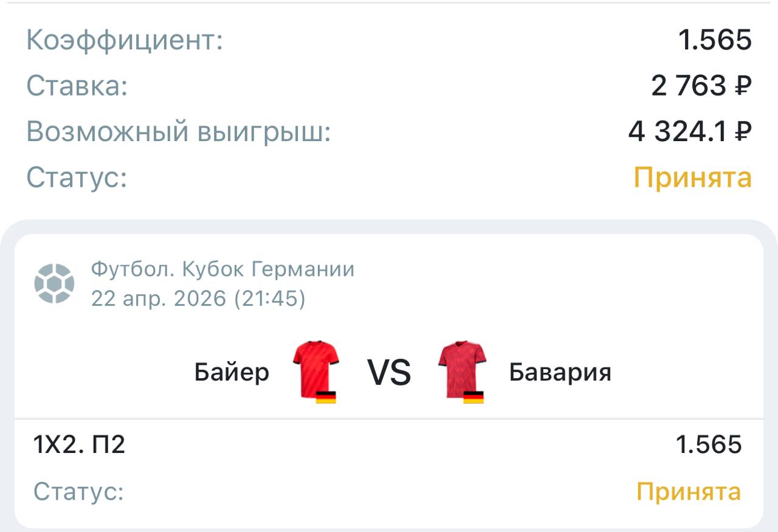Click the total coefficient value 1.565 at top

pos(715,41)
